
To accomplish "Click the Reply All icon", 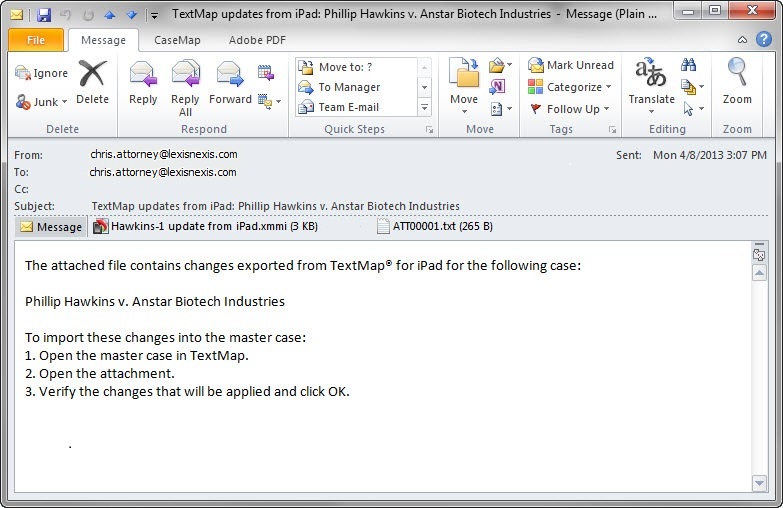I will click(185, 88).
